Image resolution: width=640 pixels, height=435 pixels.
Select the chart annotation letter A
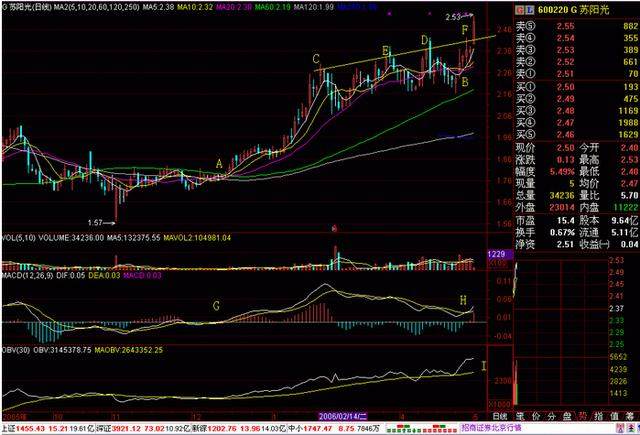pos(219,161)
